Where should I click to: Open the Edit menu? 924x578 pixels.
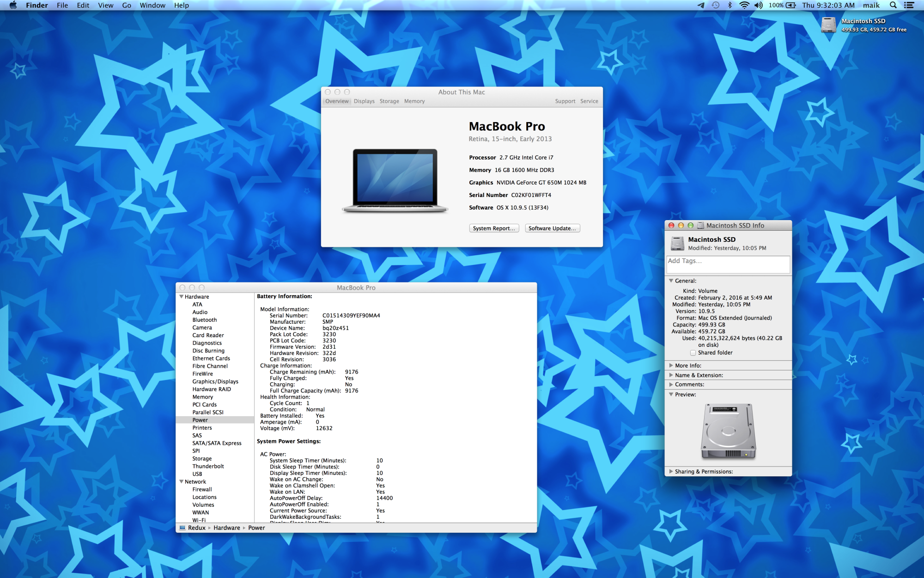(x=83, y=5)
